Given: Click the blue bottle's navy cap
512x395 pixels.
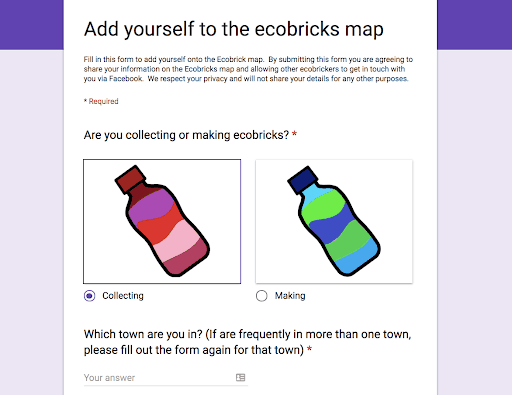Looking at the screenshot, I should coord(303,180).
